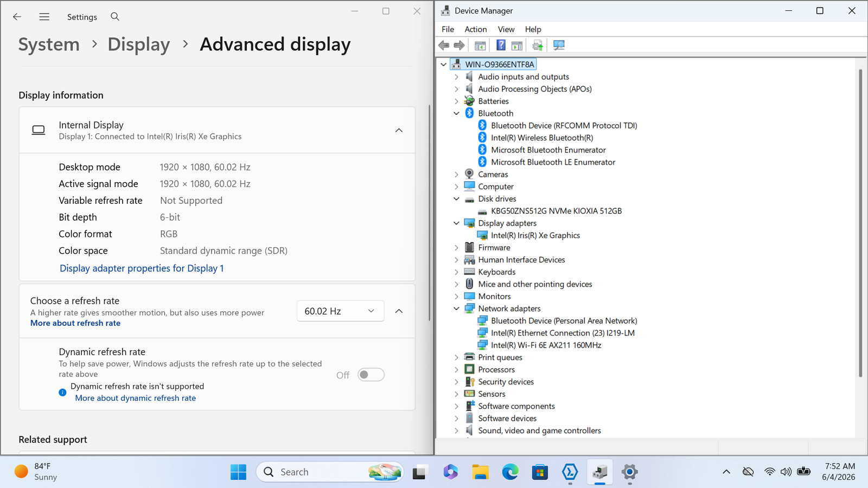
Task: Click More about dynamic refresh rate link
Action: (136, 398)
